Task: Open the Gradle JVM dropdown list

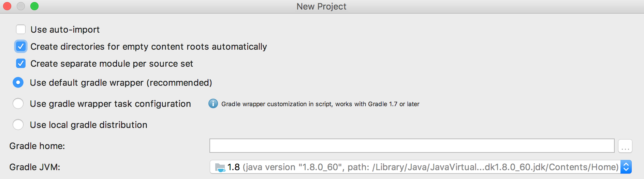Action: tap(414, 167)
